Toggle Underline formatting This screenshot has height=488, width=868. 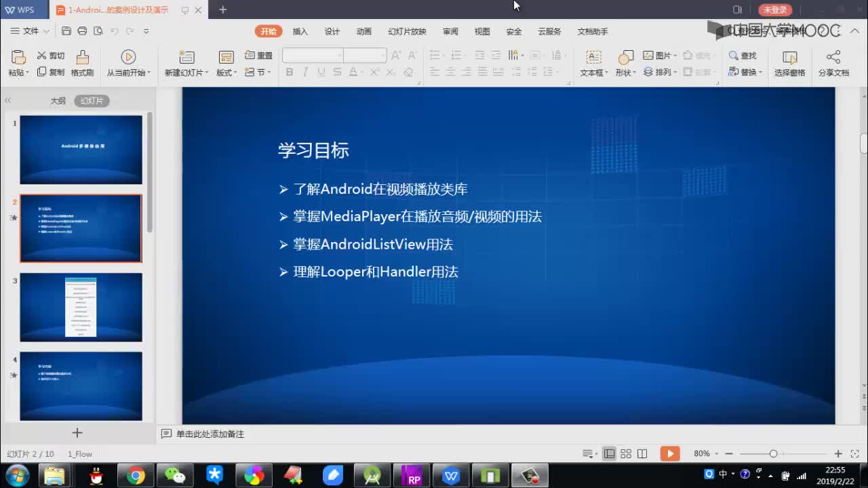[x=321, y=72]
